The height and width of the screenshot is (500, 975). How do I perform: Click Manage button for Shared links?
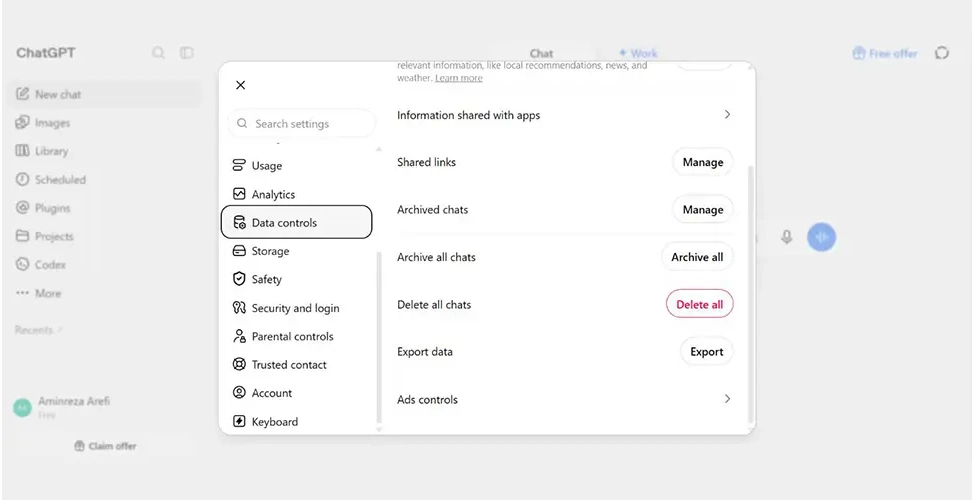click(703, 162)
